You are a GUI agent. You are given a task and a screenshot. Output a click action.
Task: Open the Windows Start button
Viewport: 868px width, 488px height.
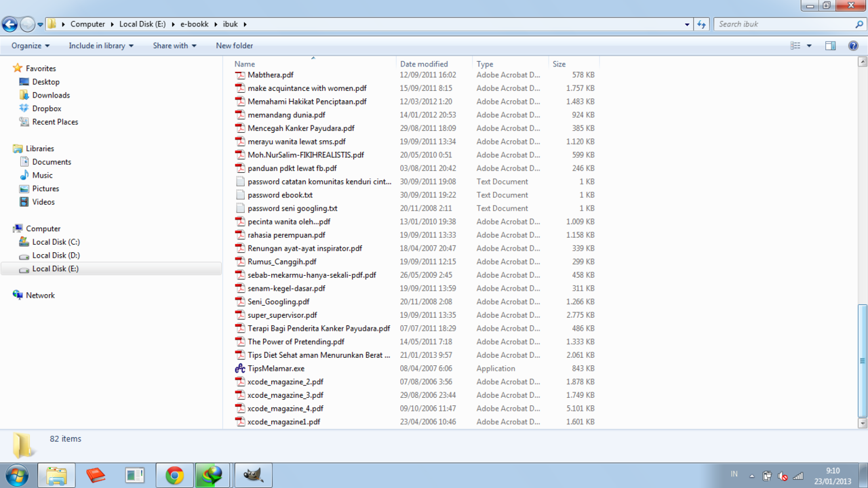[x=16, y=475]
